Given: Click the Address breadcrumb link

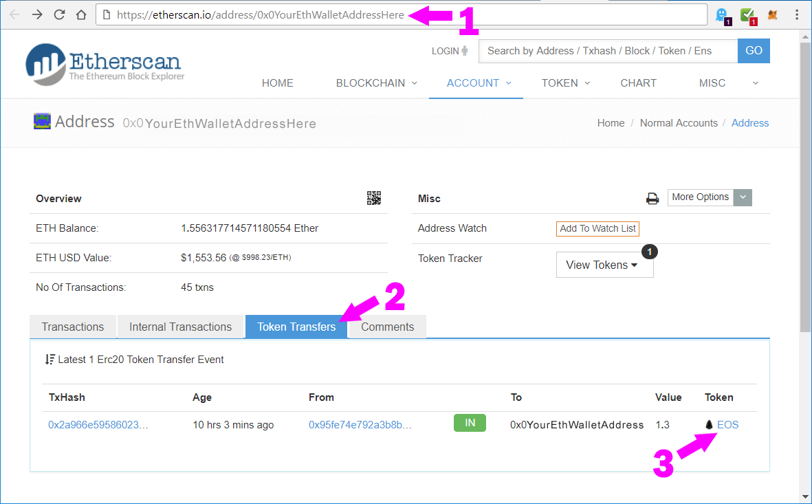Looking at the screenshot, I should [750, 123].
